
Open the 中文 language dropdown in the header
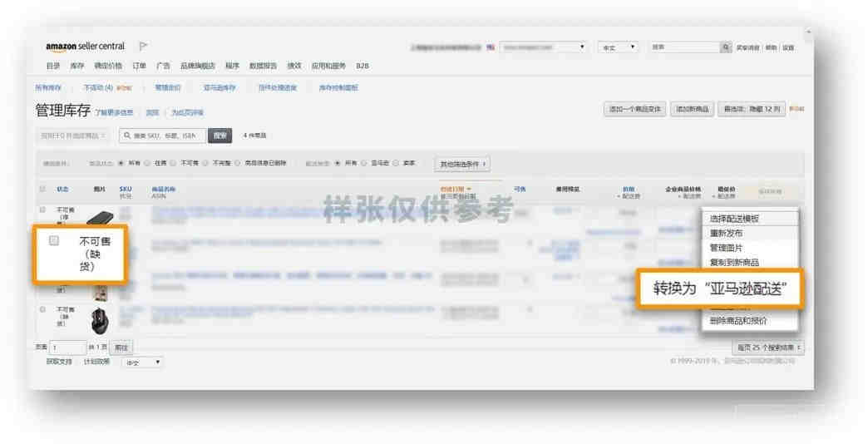618,47
